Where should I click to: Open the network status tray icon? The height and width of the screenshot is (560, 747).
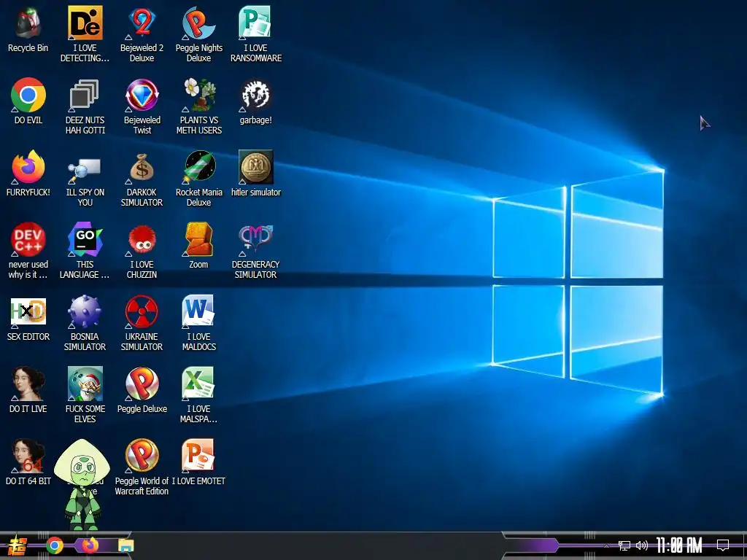(624, 545)
